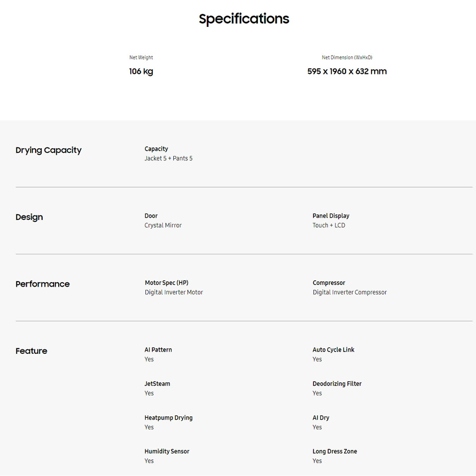
Task: Click the Design section title
Action: 29,217
